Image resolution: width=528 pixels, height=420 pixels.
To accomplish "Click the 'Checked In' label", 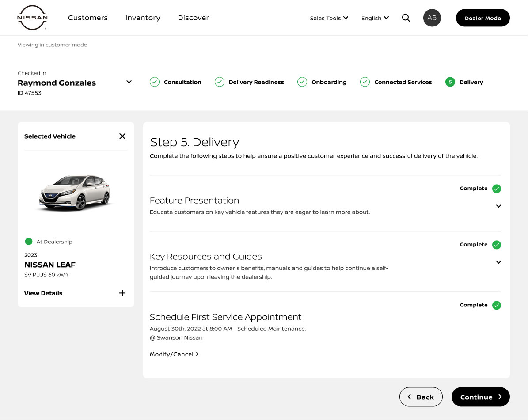I will click(32, 73).
